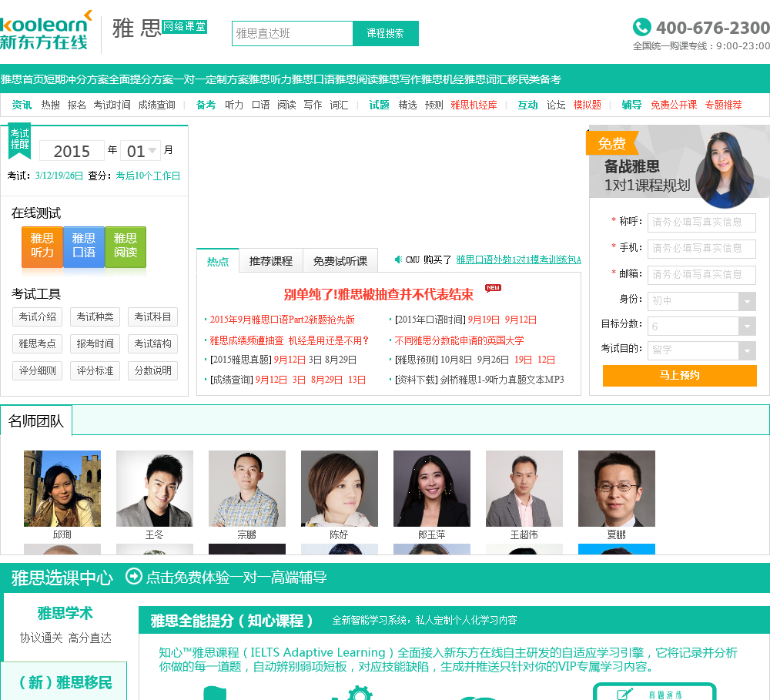The image size is (770, 700).
Task: Open the 热搜 nav link
Action: (x=50, y=105)
